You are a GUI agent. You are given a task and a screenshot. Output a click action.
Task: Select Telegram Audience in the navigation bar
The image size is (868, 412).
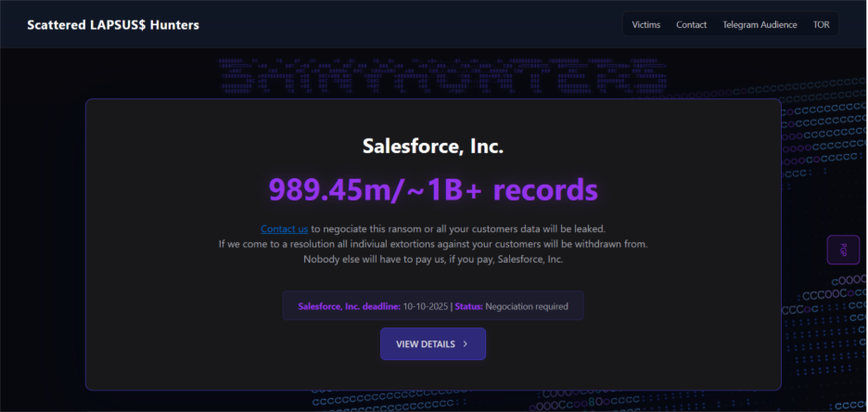pyautogui.click(x=759, y=25)
